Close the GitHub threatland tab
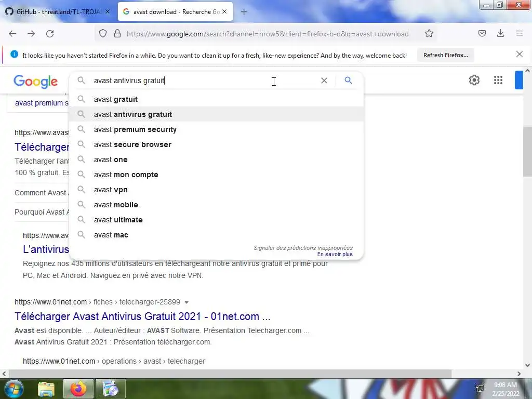Image resolution: width=532 pixels, height=399 pixels. click(x=108, y=11)
